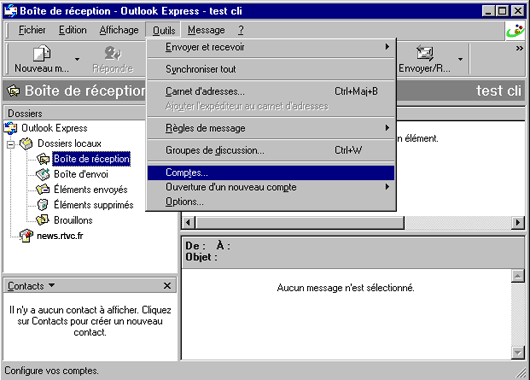Click the horizontal scrollbar left arrow
The height and width of the screenshot is (380, 530).
(x=189, y=223)
